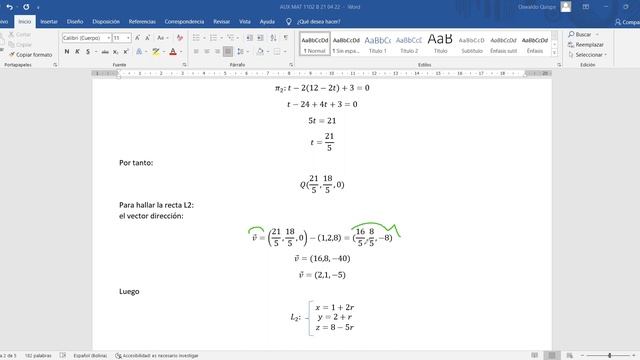Open the Ayuda tab
The width and height of the screenshot is (640, 360).
[x=267, y=22]
